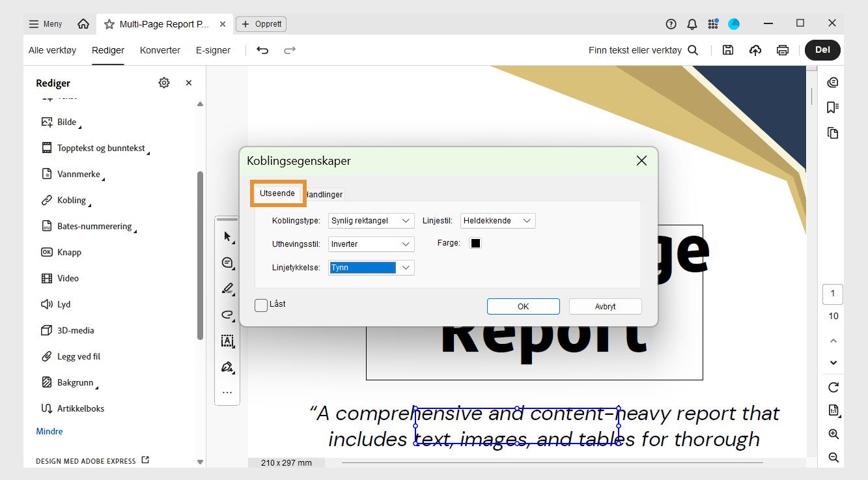This screenshot has width=868, height=480.
Task: Go to next page chevron
Action: coord(833,363)
